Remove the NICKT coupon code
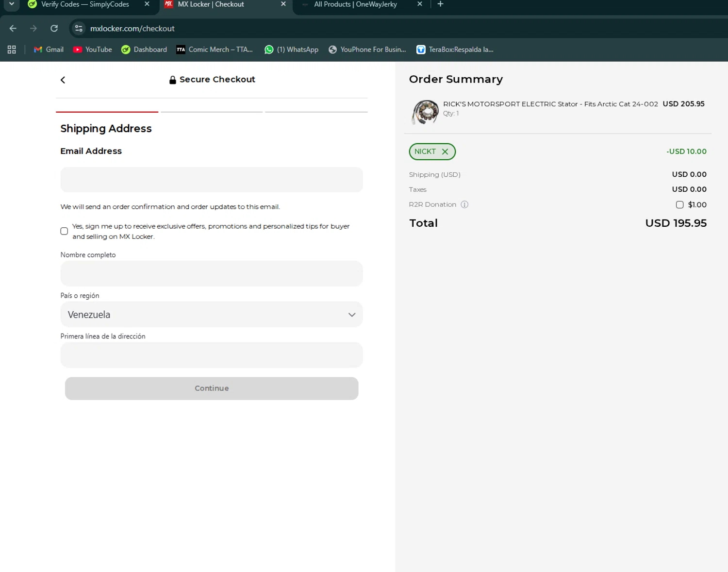 pos(445,151)
